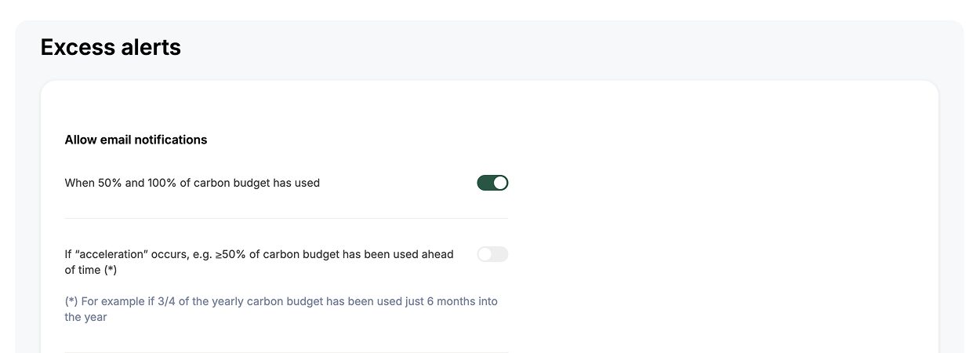Screen dimensions: 980x353
Task: Click "ahead" in the acceleration description
Action: click(x=437, y=254)
